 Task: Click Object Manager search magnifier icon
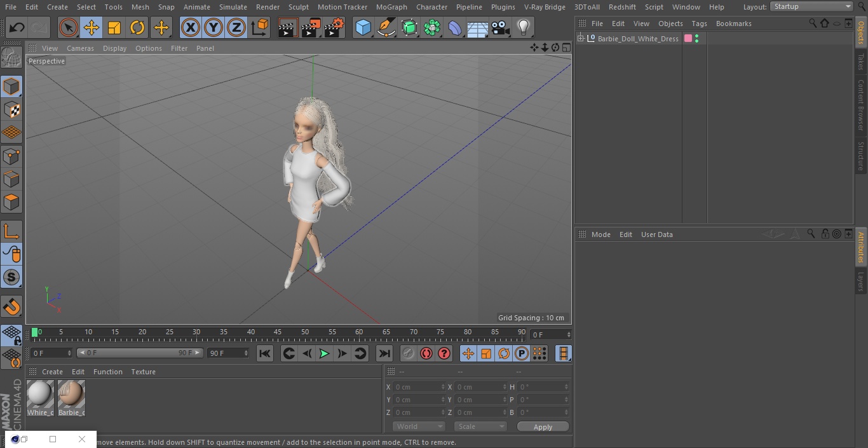[x=813, y=23]
